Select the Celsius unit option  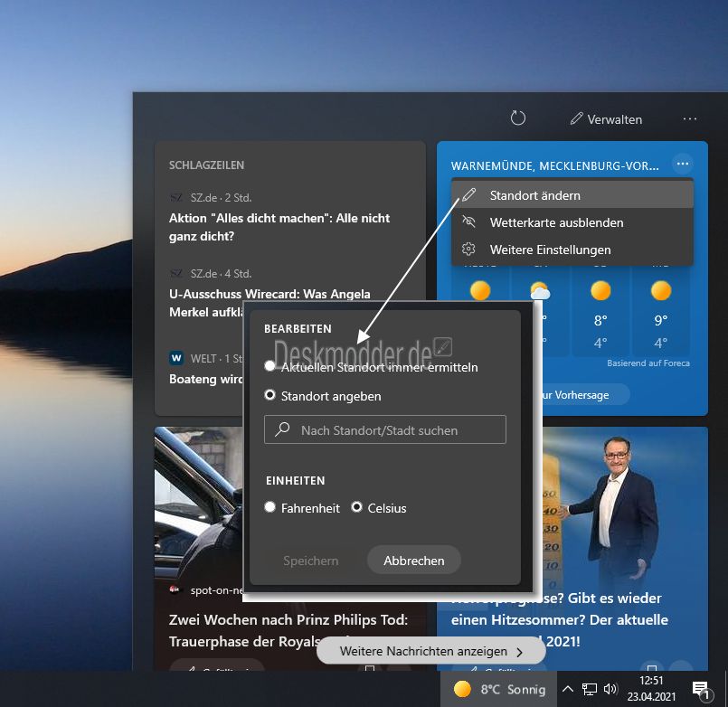click(x=357, y=508)
